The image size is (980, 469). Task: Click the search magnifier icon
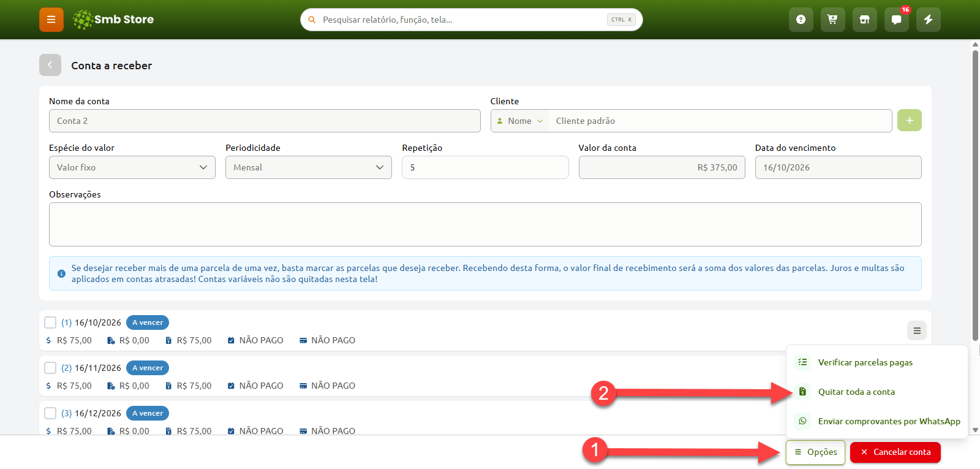[312, 20]
